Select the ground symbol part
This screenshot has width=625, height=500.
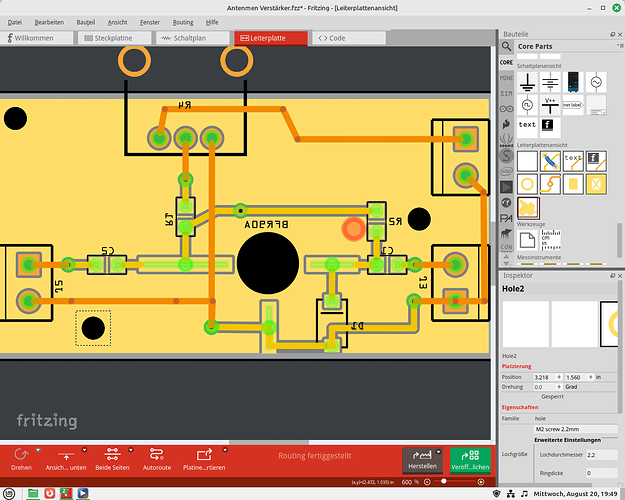tap(526, 83)
